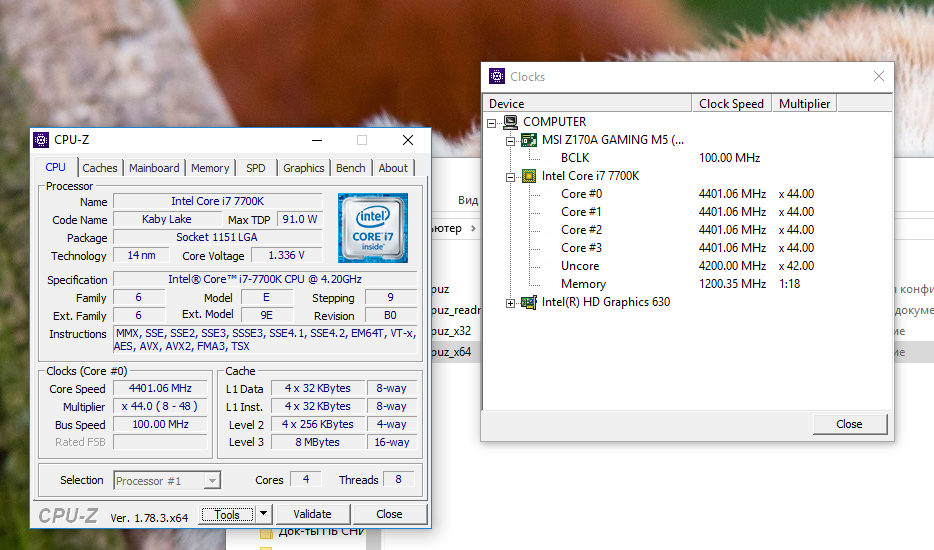This screenshot has width=934, height=550.
Task: Click the Clocks window title icon
Action: click(497, 76)
